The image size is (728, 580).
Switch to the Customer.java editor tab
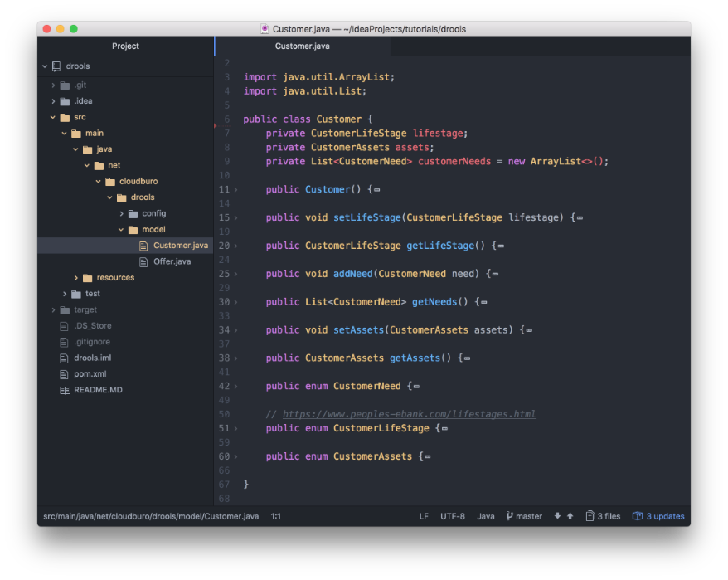pyautogui.click(x=302, y=46)
